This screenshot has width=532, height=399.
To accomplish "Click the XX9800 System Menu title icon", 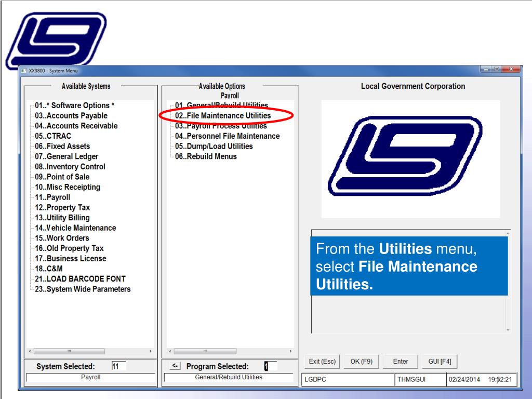I will point(23,71).
